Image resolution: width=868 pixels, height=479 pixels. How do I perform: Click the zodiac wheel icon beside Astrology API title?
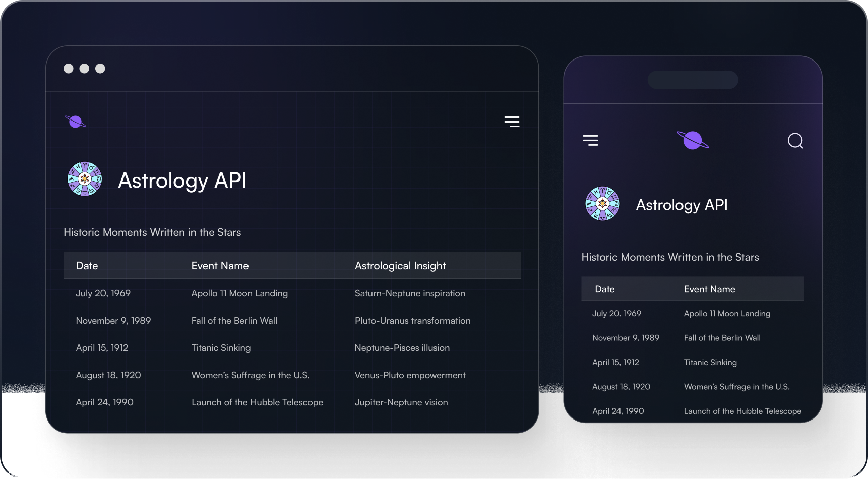pyautogui.click(x=84, y=179)
